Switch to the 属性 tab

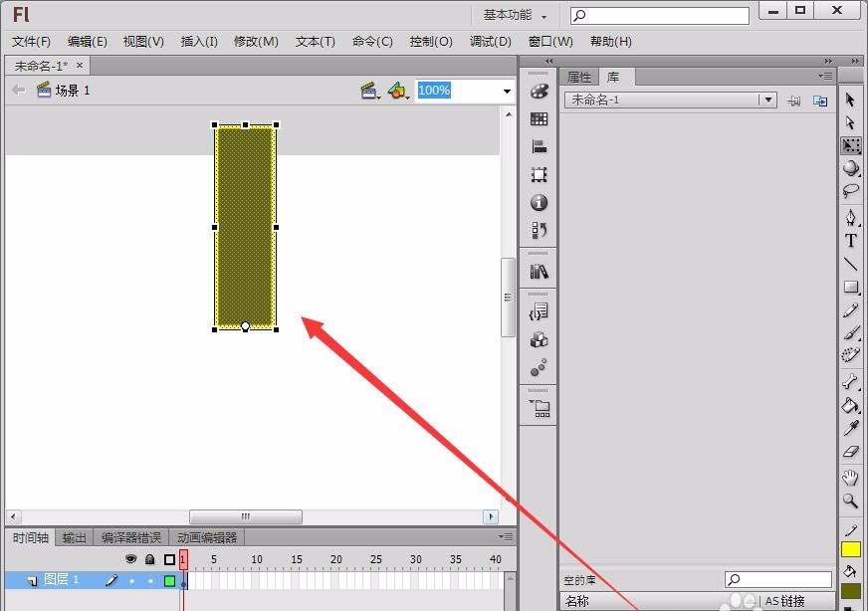point(579,77)
